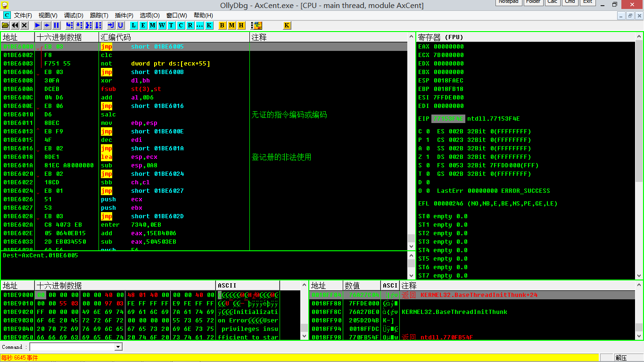
Task: Select the mov ebp,esp instruction
Action: (x=204, y=123)
